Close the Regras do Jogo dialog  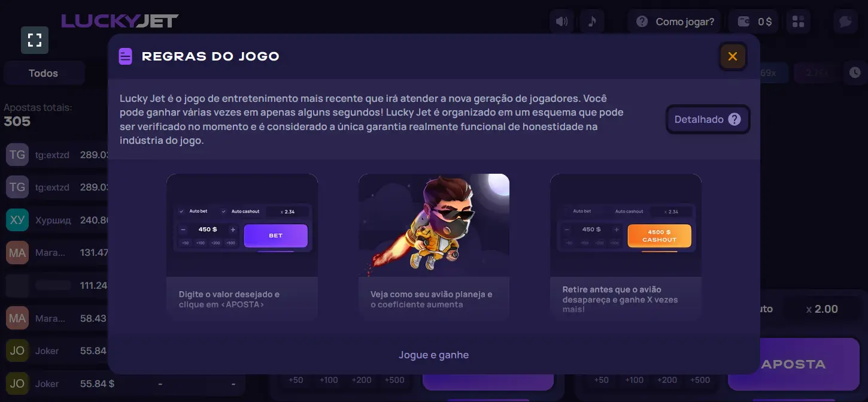733,56
